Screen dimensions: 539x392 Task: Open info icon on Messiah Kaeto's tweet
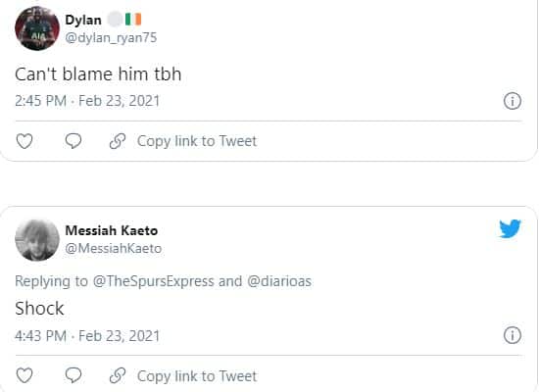tap(513, 335)
